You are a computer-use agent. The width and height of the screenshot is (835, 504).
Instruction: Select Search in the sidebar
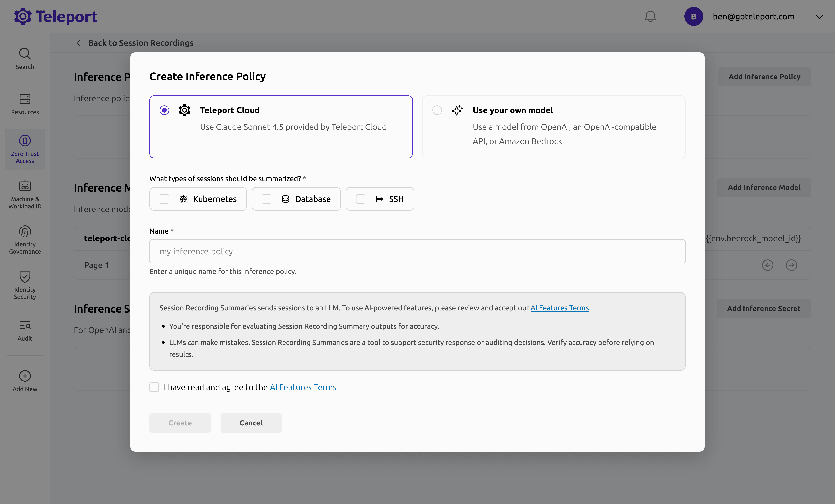(24, 58)
